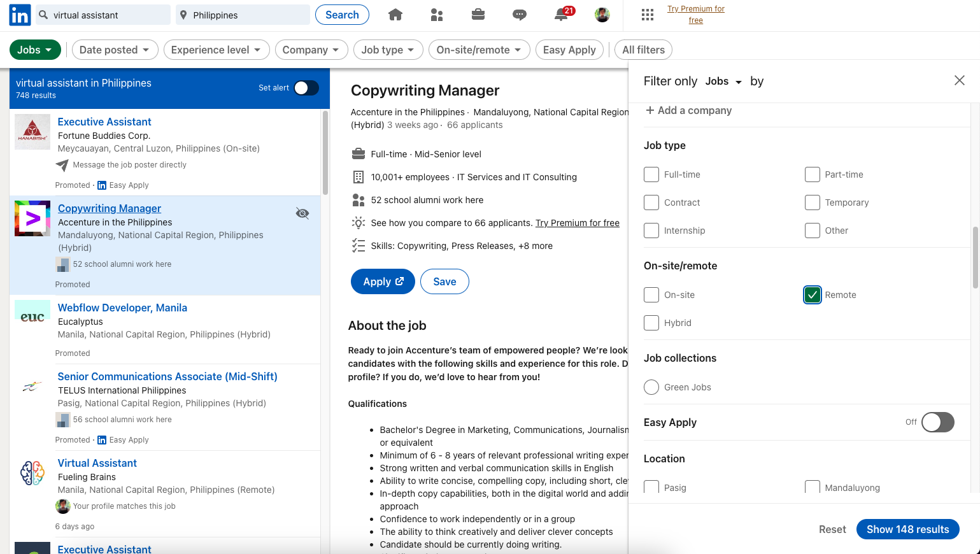980x554 pixels.
Task: Open the Webflow Developer, Manila listing
Action: coord(122,308)
